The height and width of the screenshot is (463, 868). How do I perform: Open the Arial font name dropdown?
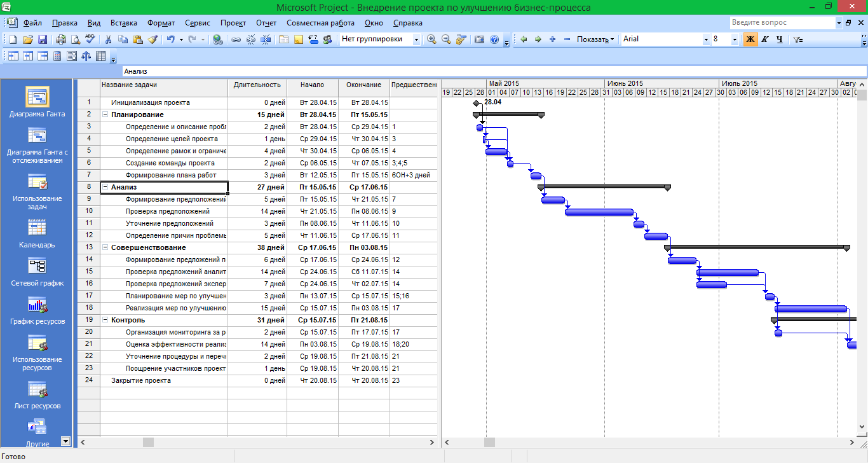pos(706,39)
